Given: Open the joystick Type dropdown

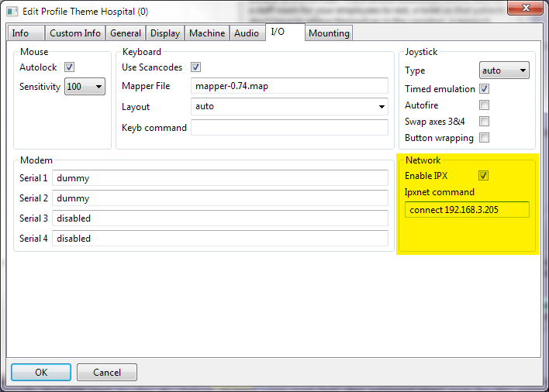Looking at the screenshot, I should pyautogui.click(x=504, y=70).
